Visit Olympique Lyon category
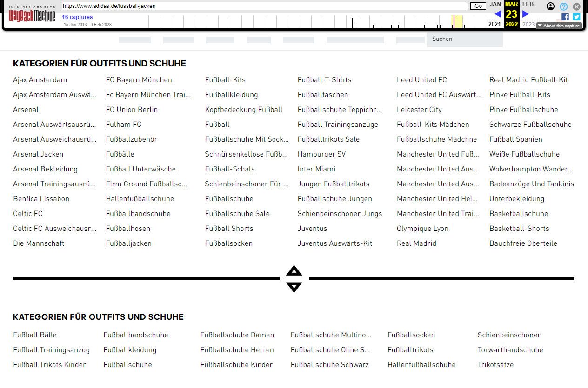 (422, 229)
